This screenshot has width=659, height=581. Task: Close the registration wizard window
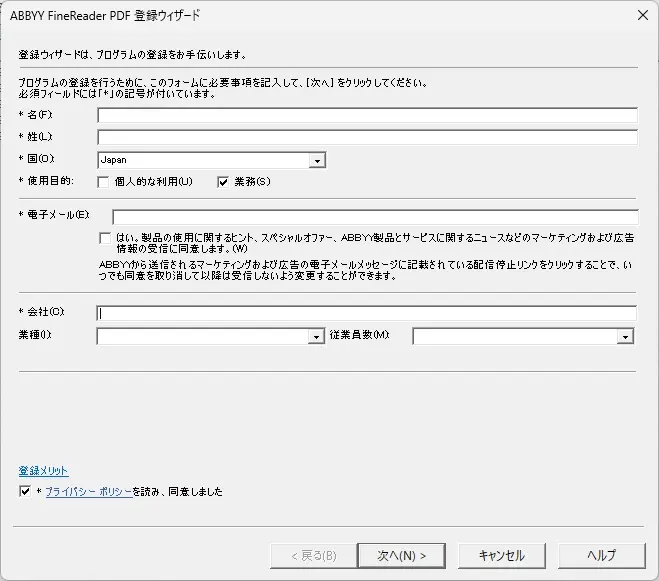(x=643, y=15)
